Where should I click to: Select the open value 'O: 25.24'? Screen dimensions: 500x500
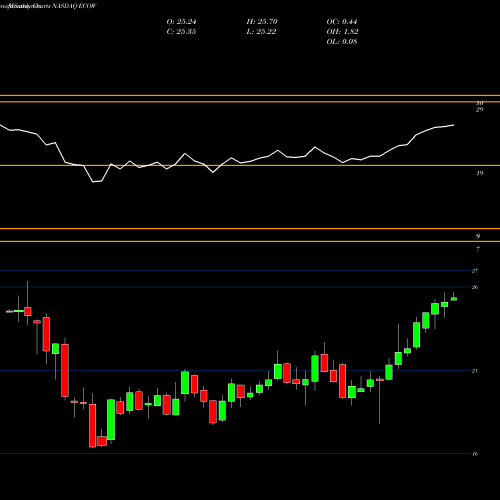[181, 22]
